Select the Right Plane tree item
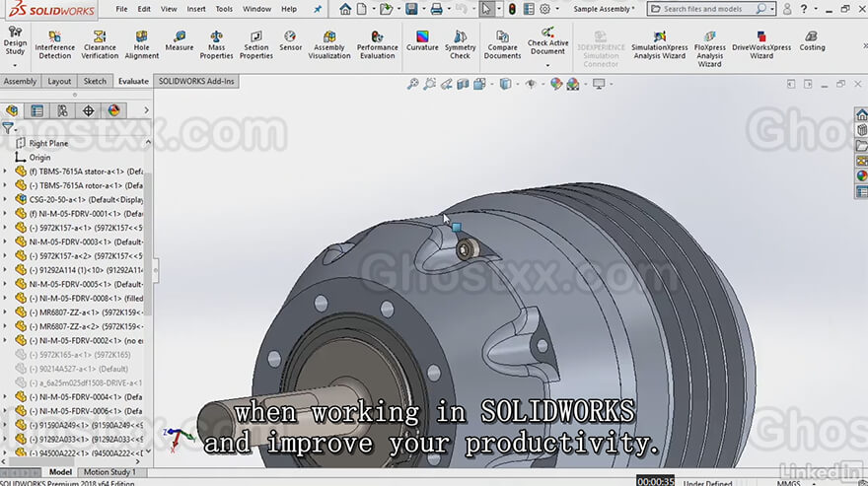This screenshot has height=486, width=868. pyautogui.click(x=48, y=143)
